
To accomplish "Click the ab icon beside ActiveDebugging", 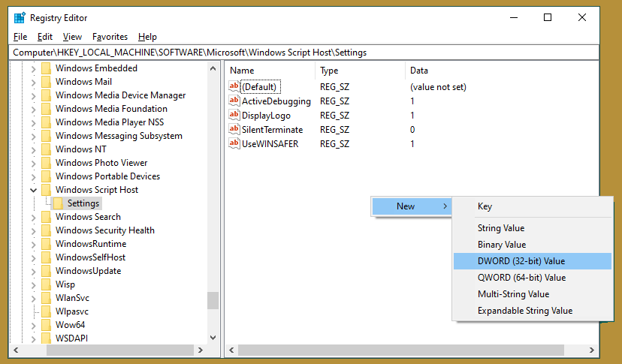I will 234,101.
